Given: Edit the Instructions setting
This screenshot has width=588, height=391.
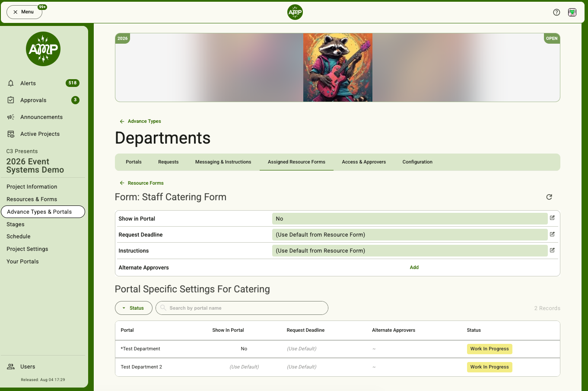Looking at the screenshot, I should click(x=552, y=250).
